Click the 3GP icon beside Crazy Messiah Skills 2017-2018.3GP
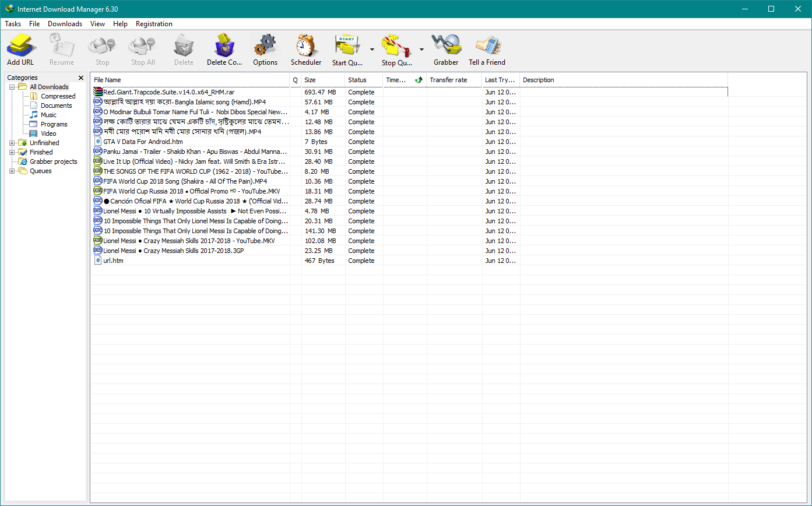Viewport: 812px width, 506px height. click(x=98, y=251)
